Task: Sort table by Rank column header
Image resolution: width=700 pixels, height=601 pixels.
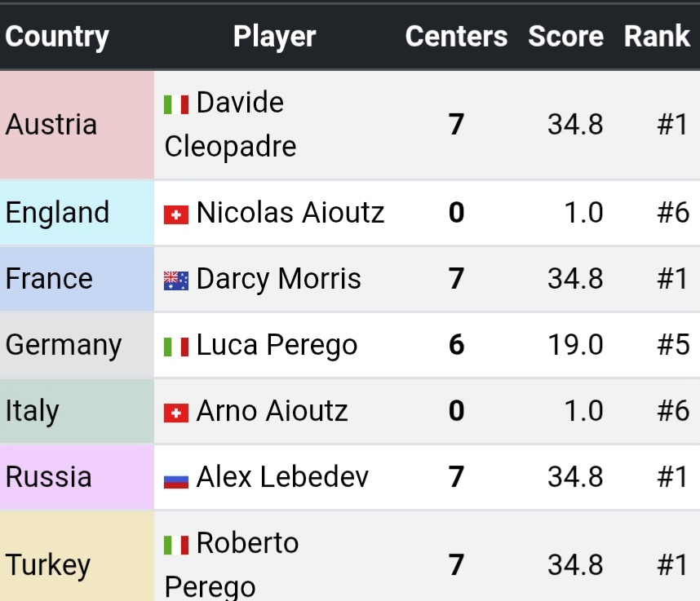Action: pyautogui.click(x=657, y=37)
